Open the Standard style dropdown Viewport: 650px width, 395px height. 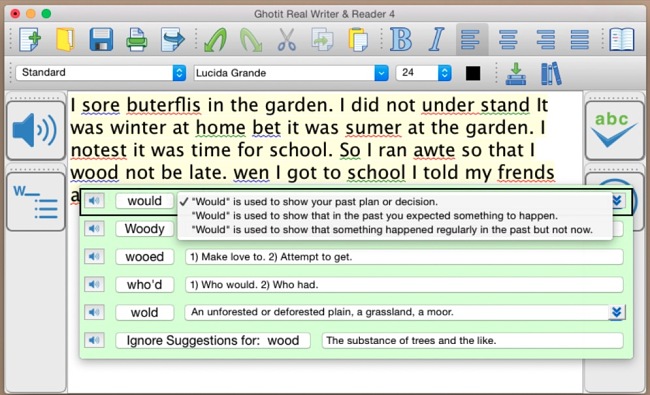click(x=101, y=73)
